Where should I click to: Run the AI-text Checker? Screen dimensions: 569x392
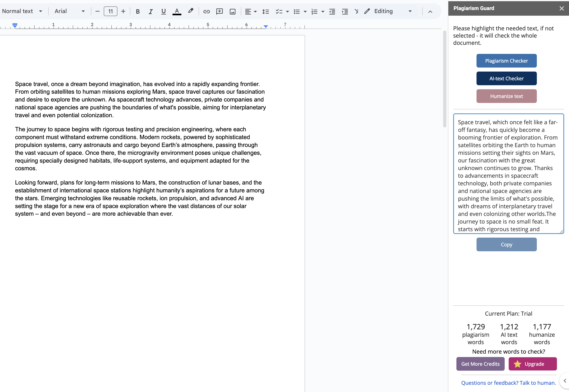[506, 78]
